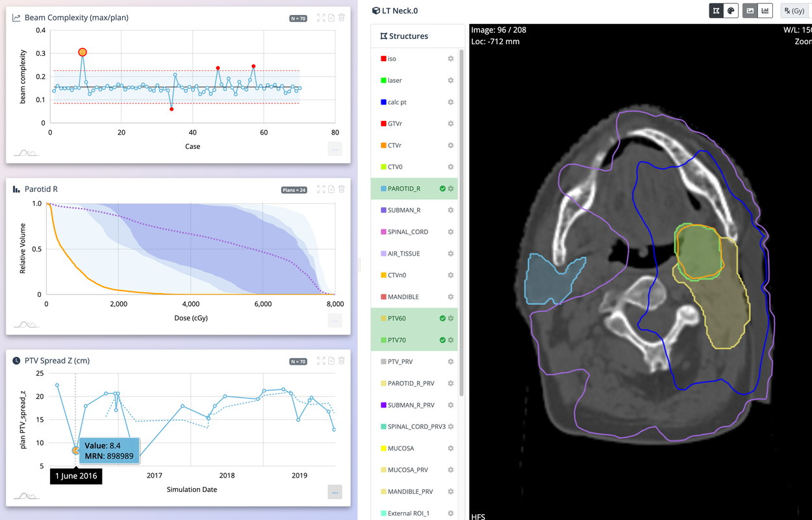
Task: Click the line chart icon beside Beam Complexity title
Action: (x=16, y=18)
